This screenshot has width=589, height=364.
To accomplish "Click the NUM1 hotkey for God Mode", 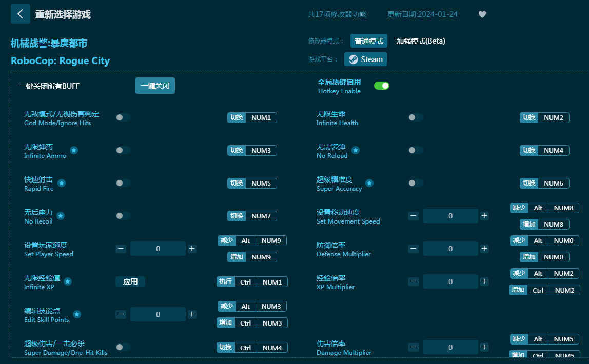I will click(252, 118).
